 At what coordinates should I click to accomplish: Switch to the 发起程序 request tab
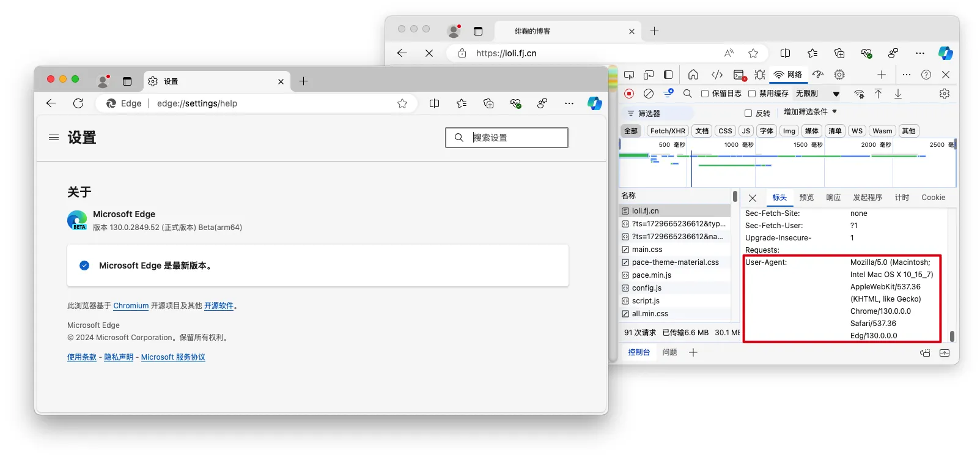(868, 198)
